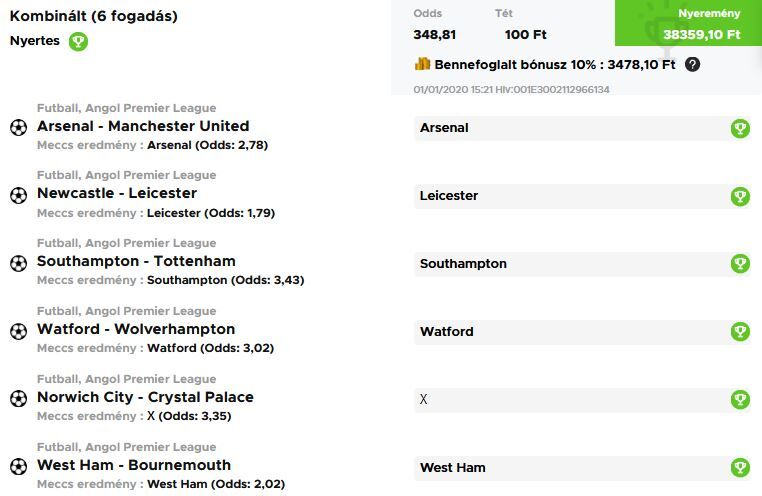This screenshot has height=496, width=762.
Task: Click the trophy icon in the Leicester result row
Action: pyautogui.click(x=740, y=196)
